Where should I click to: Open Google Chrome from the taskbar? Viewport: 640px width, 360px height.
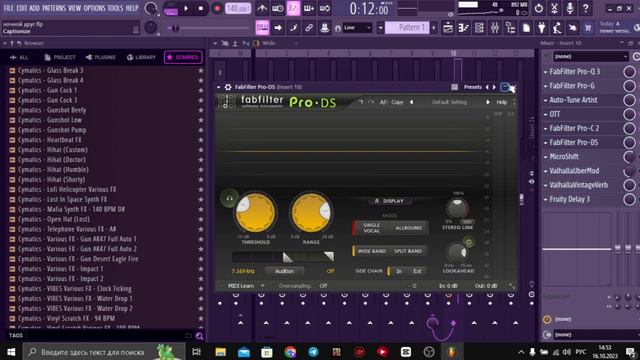[x=290, y=352]
